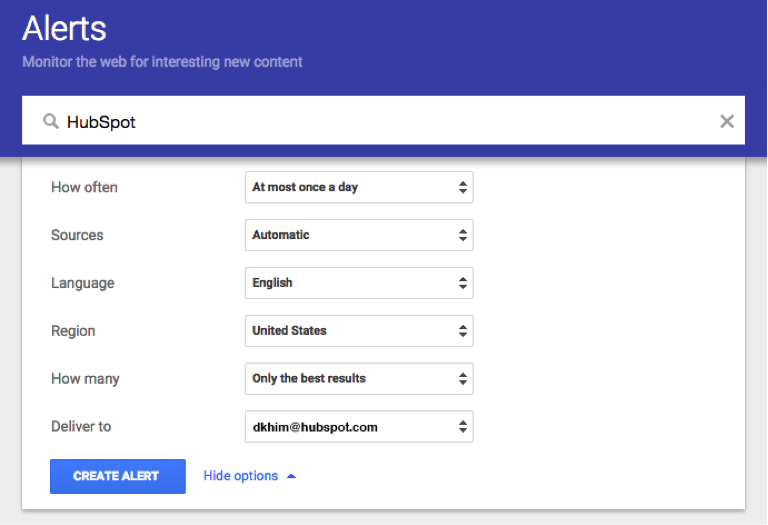Click the Deliver to stepper arrows
Screen dimensions: 768x525
pos(462,427)
